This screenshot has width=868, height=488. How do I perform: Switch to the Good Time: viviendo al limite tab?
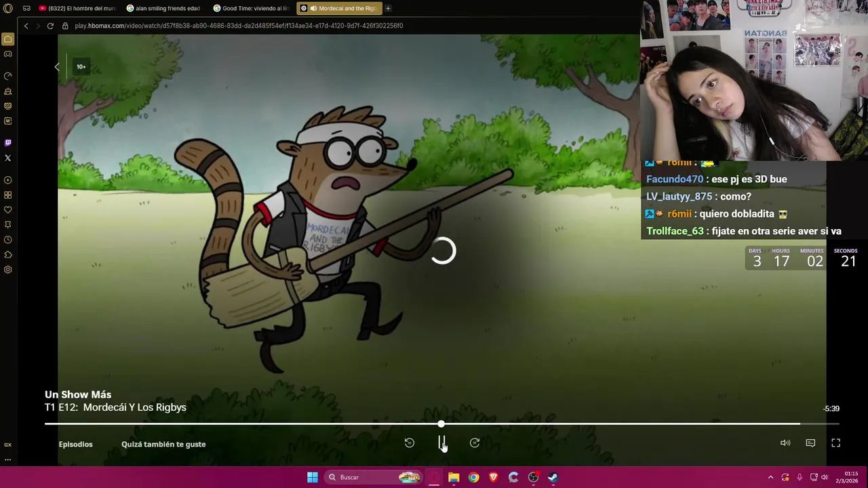[x=251, y=8]
